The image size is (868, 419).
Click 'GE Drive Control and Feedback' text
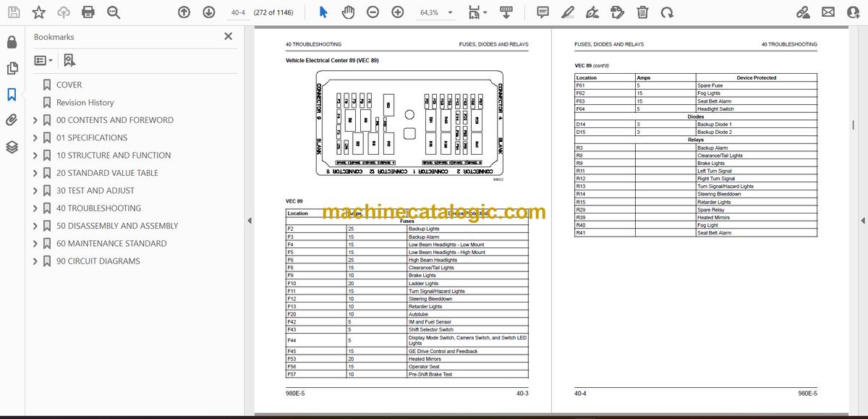[443, 351]
